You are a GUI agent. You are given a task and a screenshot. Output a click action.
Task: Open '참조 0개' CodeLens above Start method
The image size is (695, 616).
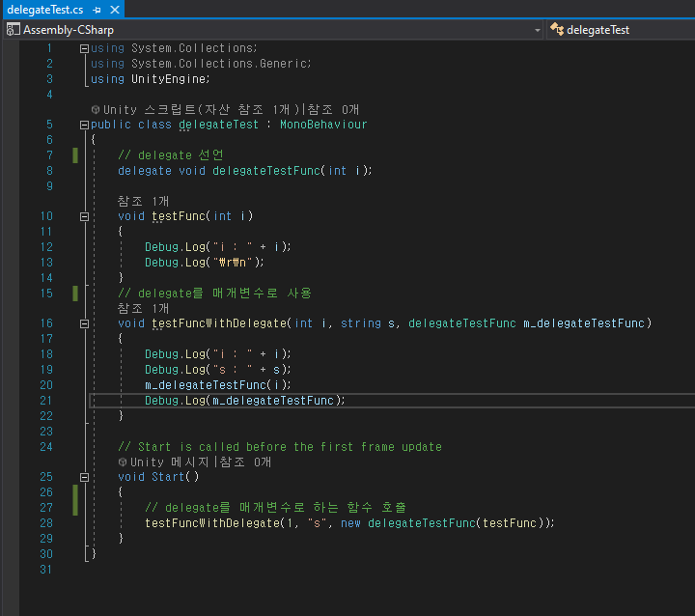click(x=245, y=462)
